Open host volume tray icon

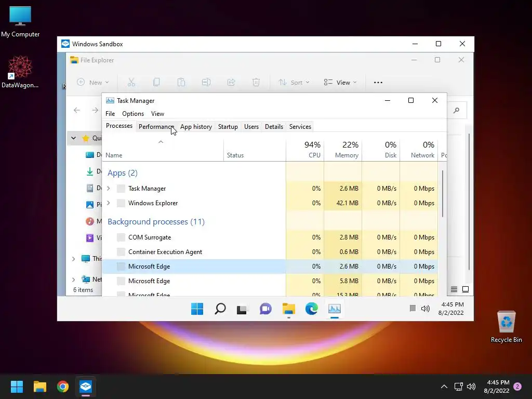(x=471, y=387)
